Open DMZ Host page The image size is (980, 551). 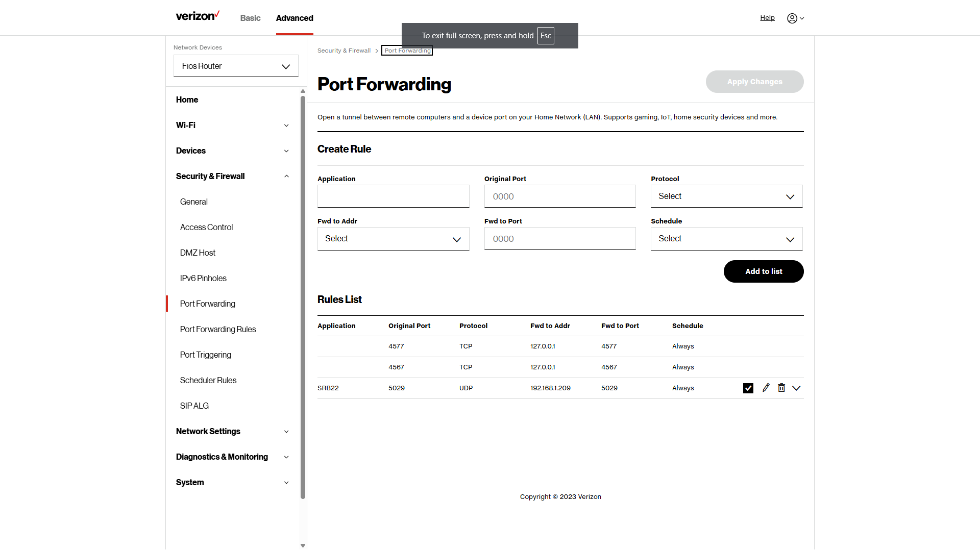click(x=198, y=253)
